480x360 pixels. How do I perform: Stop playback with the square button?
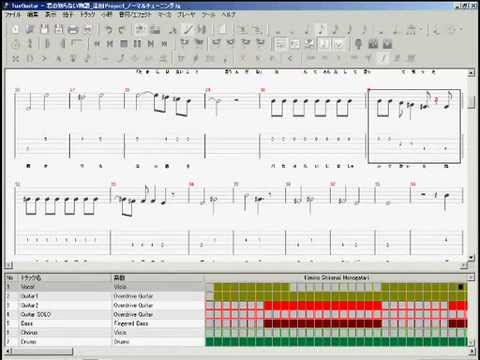[124, 44]
